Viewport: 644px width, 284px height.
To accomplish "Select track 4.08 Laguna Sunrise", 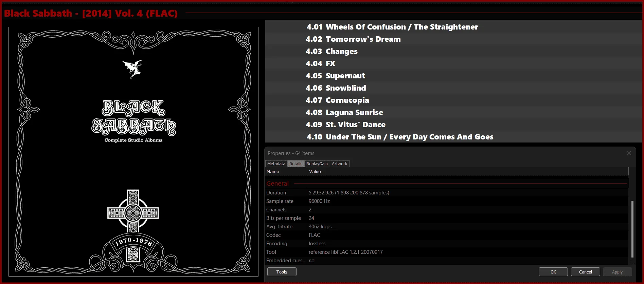I will 453,112.
